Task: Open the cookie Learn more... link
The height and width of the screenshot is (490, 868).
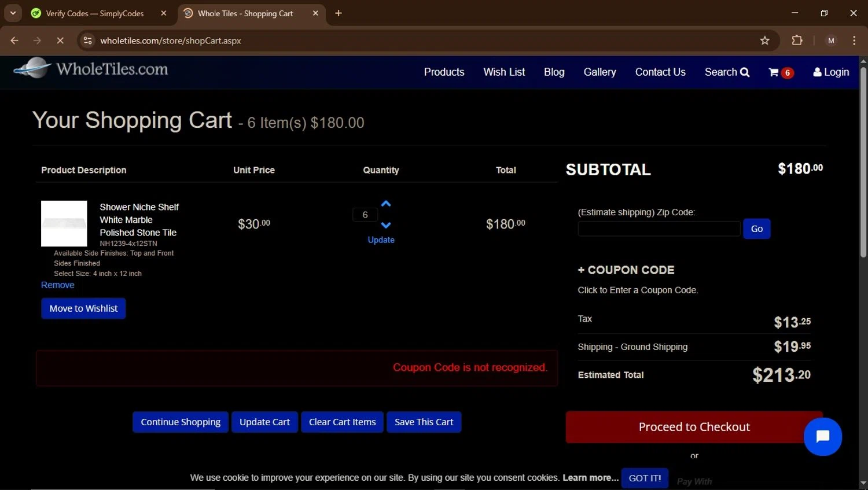Action: tap(590, 478)
